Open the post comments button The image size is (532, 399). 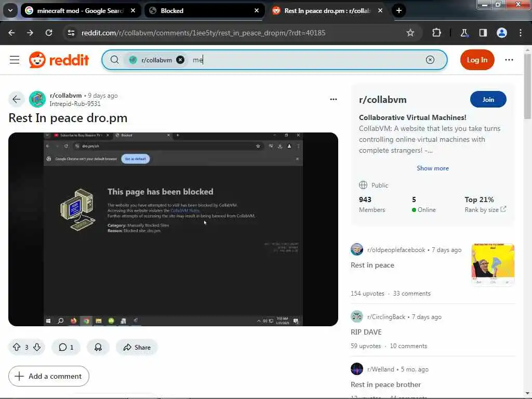[66, 347]
